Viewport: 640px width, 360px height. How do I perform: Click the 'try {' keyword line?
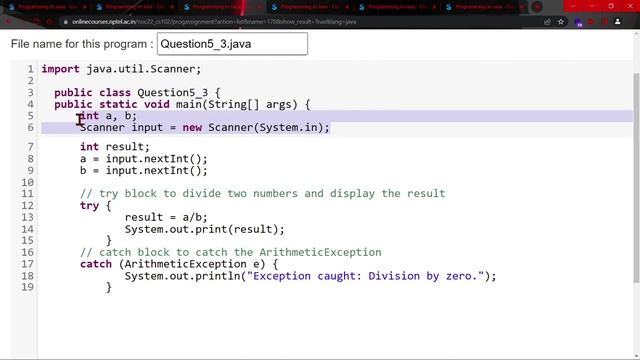(x=96, y=205)
